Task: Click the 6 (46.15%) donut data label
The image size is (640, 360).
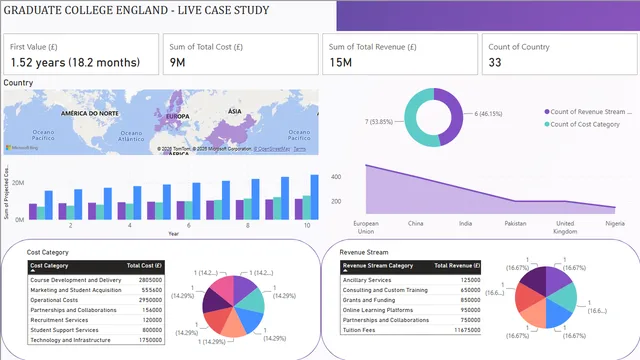Action: point(488,114)
